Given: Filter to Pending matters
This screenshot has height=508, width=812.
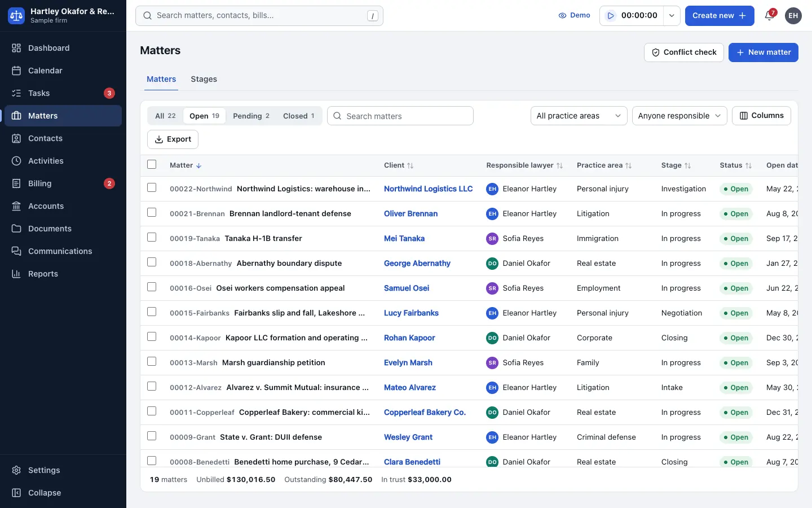Looking at the screenshot, I should click(x=251, y=116).
